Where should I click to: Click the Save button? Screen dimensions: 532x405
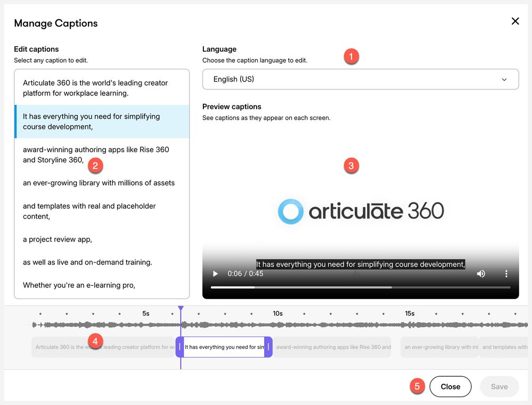(x=499, y=387)
